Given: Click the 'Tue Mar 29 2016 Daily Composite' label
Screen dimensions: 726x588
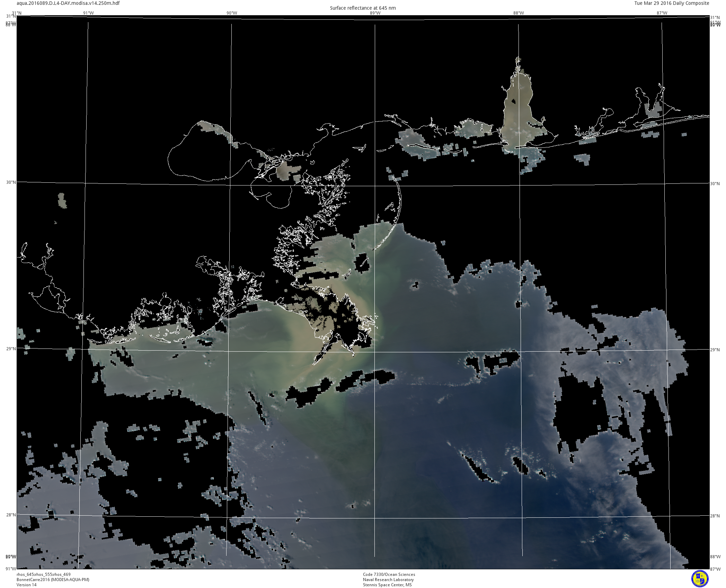Looking at the screenshot, I should tap(672, 3).
